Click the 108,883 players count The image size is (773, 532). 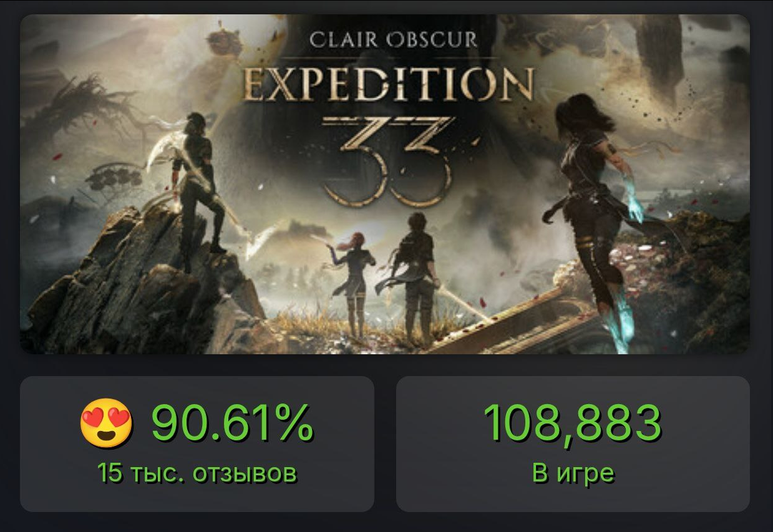click(572, 422)
